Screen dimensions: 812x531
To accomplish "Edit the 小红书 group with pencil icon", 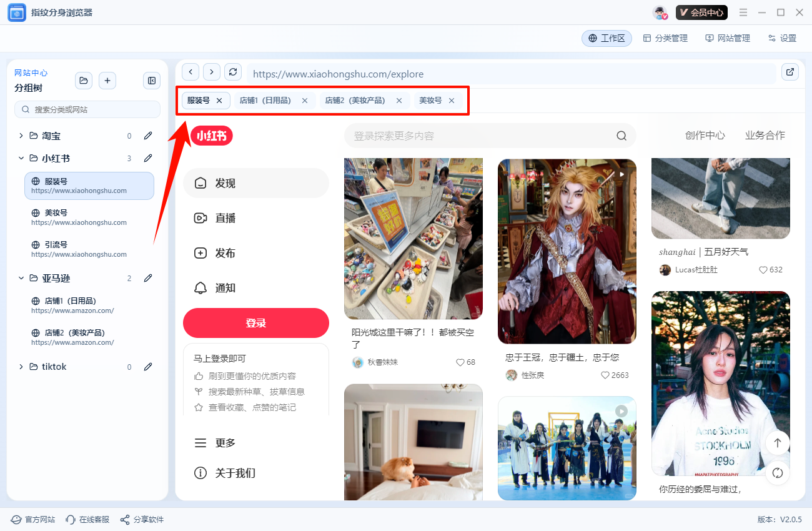I will pyautogui.click(x=148, y=158).
